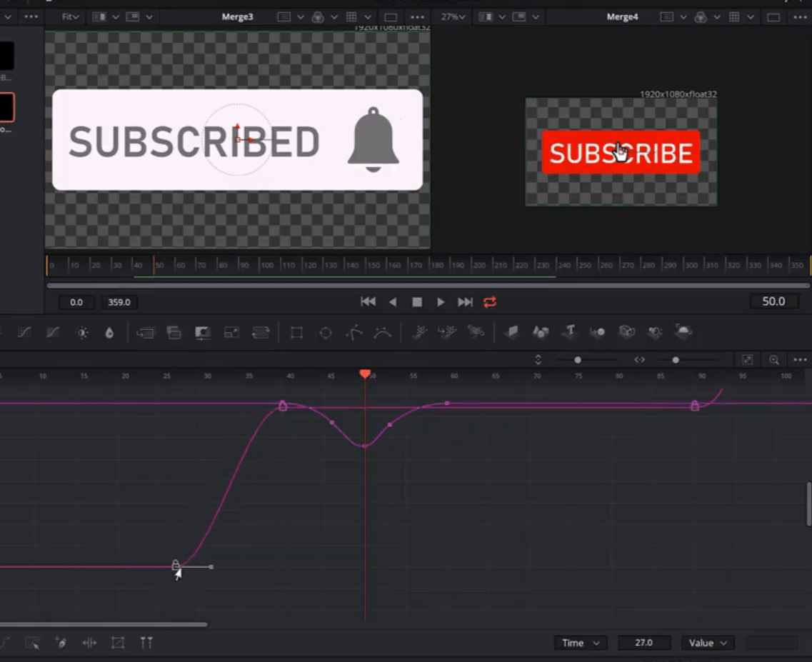Image resolution: width=812 pixels, height=662 pixels.
Task: Click the zoom slider in the spline editor header
Action: [675, 359]
